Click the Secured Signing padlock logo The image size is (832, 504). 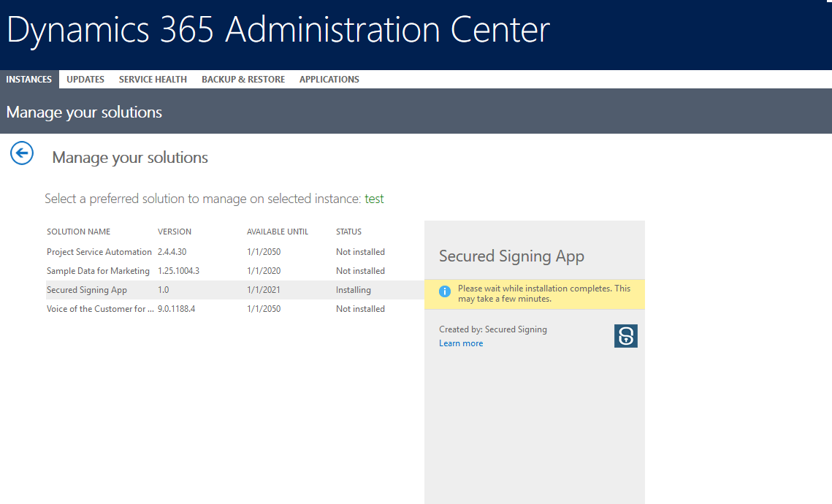tap(626, 336)
